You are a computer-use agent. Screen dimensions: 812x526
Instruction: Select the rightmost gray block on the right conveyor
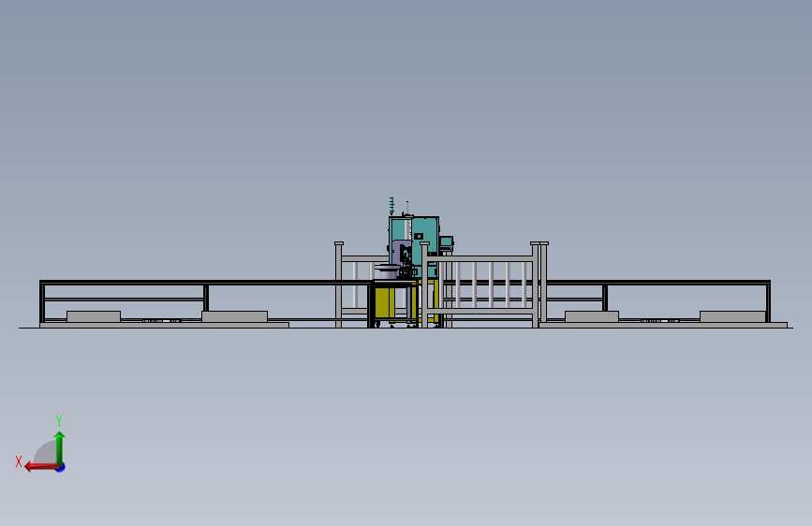(x=732, y=316)
